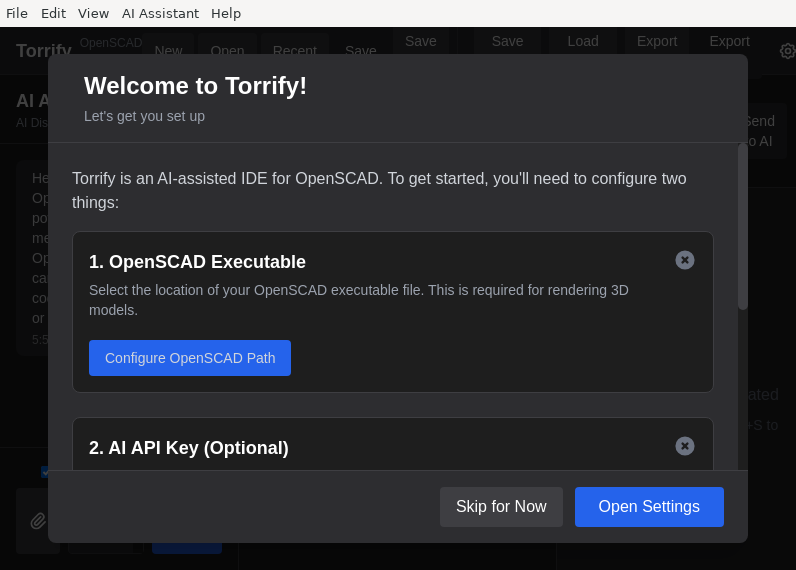
Task: Click the '2. AI API Key (Optional)' heading
Action: (188, 448)
